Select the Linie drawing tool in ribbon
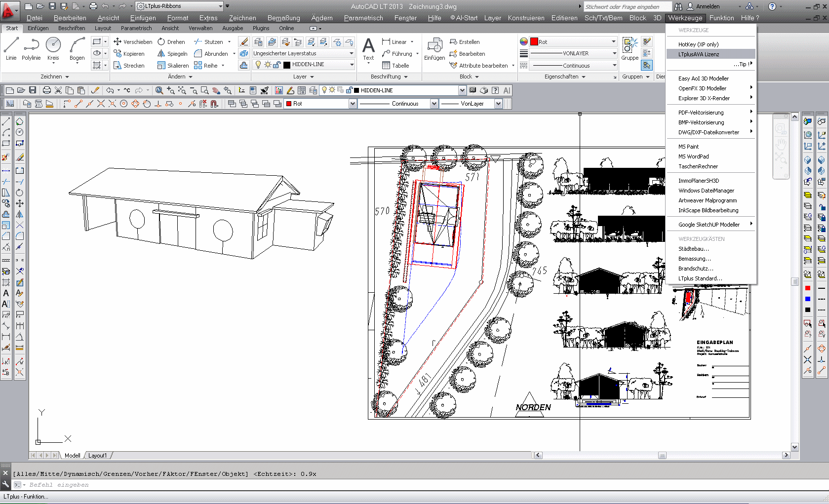Image resolution: width=829 pixels, height=504 pixels. click(11, 48)
